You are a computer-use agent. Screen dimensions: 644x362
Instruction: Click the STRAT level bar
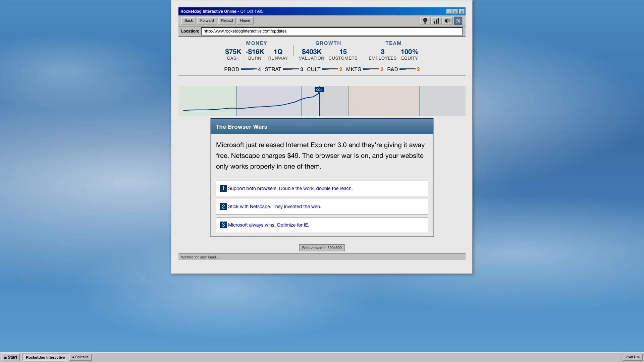[291, 69]
